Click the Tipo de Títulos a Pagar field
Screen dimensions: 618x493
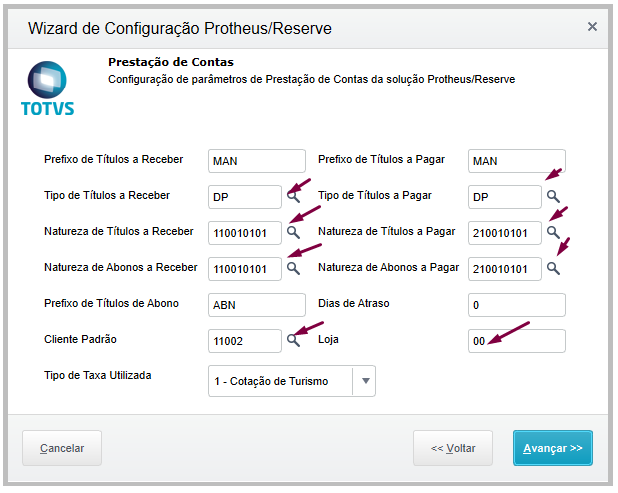click(504, 197)
